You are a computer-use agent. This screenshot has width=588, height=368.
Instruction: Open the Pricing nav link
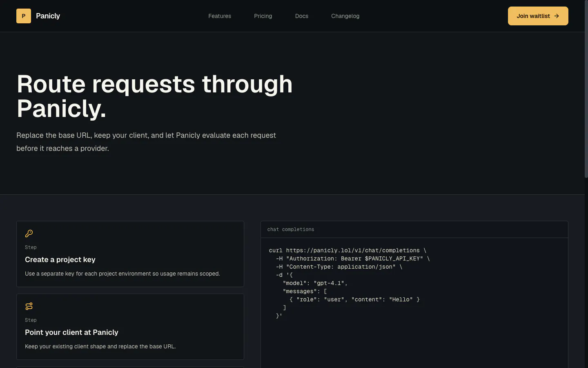pyautogui.click(x=263, y=16)
